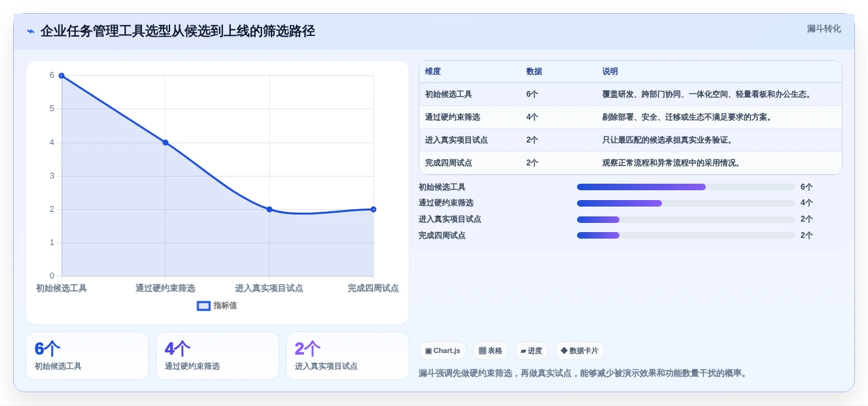Screen dimensions: 868x406
Task: Toggle the 指标值 legend swatch
Action: click(x=203, y=305)
